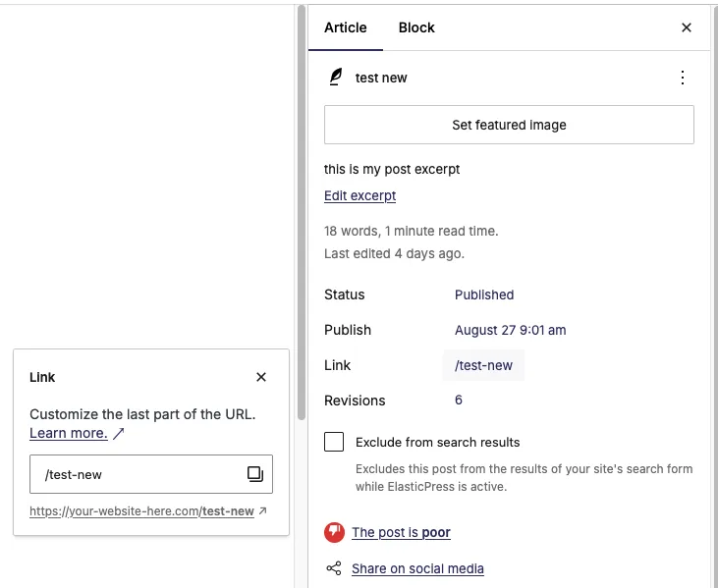718x588 pixels.
Task: Open The post is poor link
Action: pyautogui.click(x=401, y=533)
